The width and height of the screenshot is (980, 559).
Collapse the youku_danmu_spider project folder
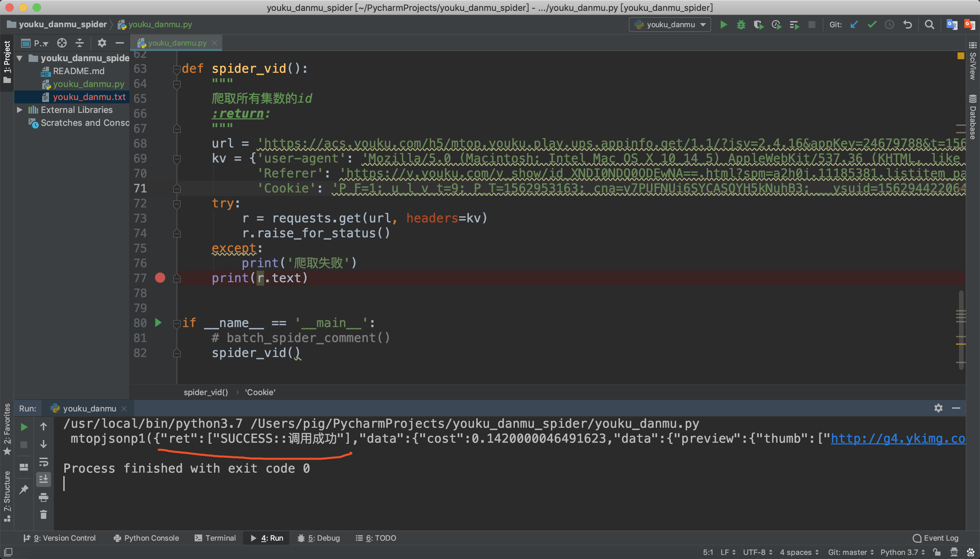tap(20, 58)
